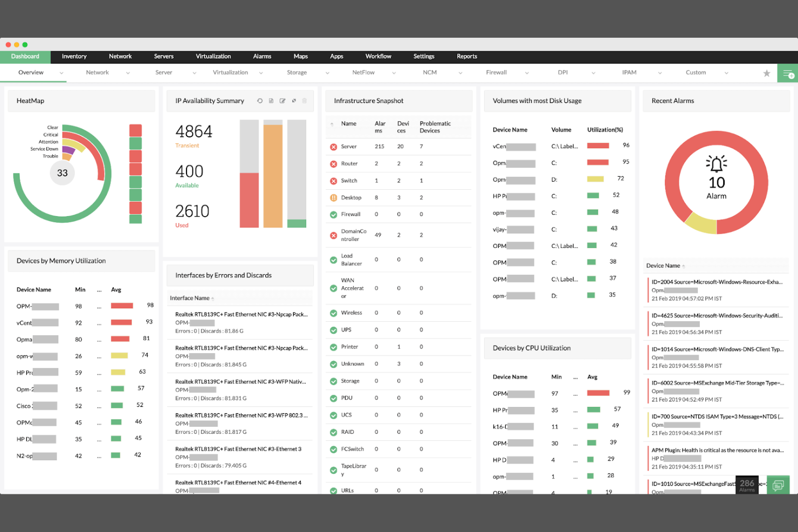This screenshot has height=532, width=798.
Task: Expand the Custom dashboard dropdown
Action: [726, 72]
